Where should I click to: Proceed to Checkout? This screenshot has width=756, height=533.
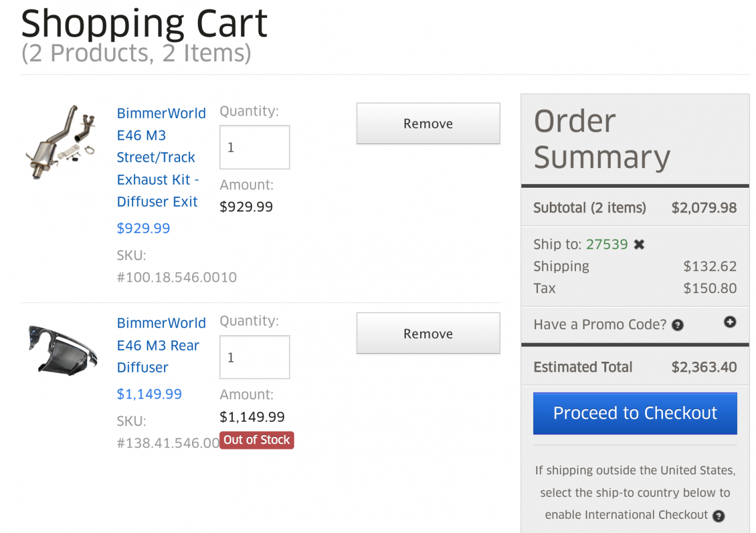tap(635, 413)
